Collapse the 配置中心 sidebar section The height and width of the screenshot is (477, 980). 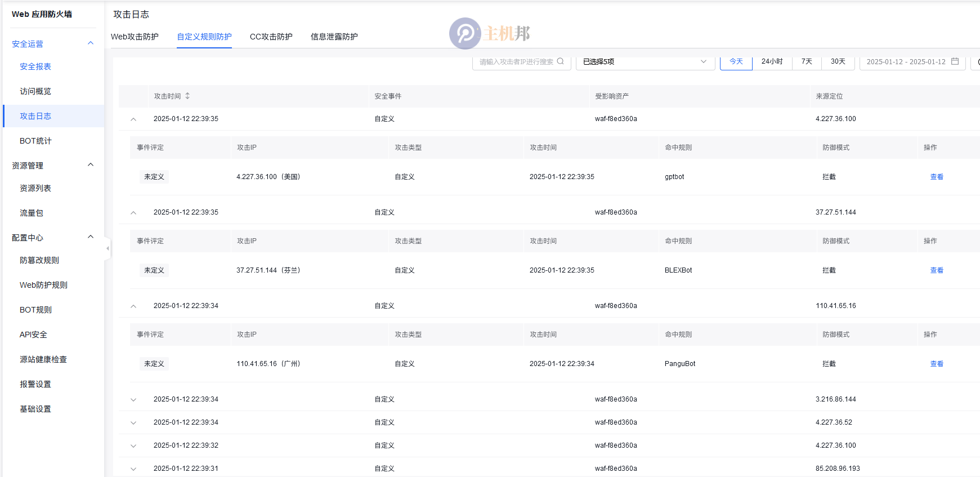tap(91, 237)
